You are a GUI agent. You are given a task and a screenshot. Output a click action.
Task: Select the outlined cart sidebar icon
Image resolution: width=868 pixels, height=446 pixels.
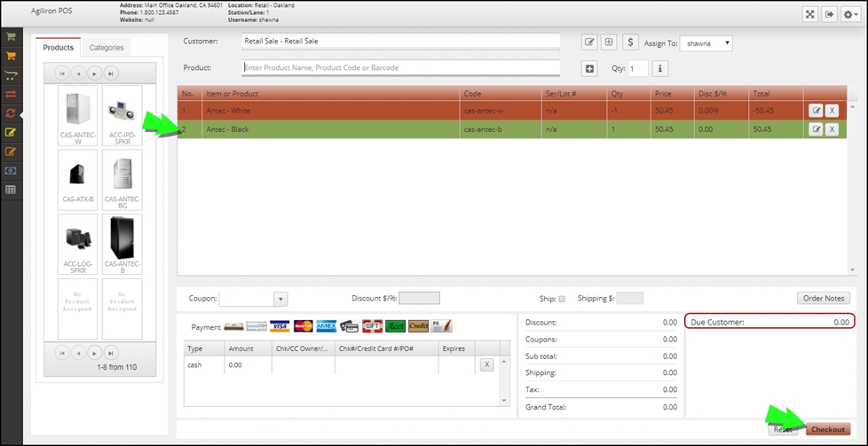pyautogui.click(x=11, y=75)
